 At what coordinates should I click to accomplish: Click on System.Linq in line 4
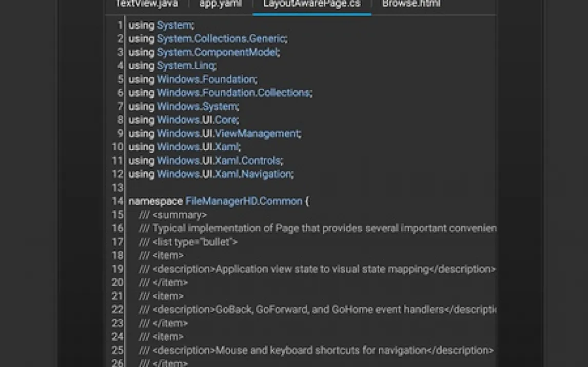[186, 66]
